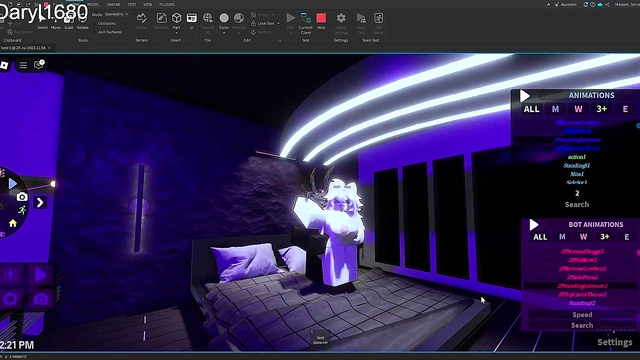Select ALL filter in BOT ANIMATIONS panel

click(540, 237)
